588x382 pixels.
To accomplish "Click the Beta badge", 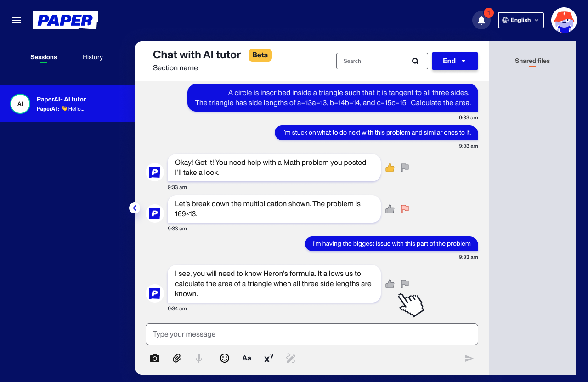I will pyautogui.click(x=260, y=55).
